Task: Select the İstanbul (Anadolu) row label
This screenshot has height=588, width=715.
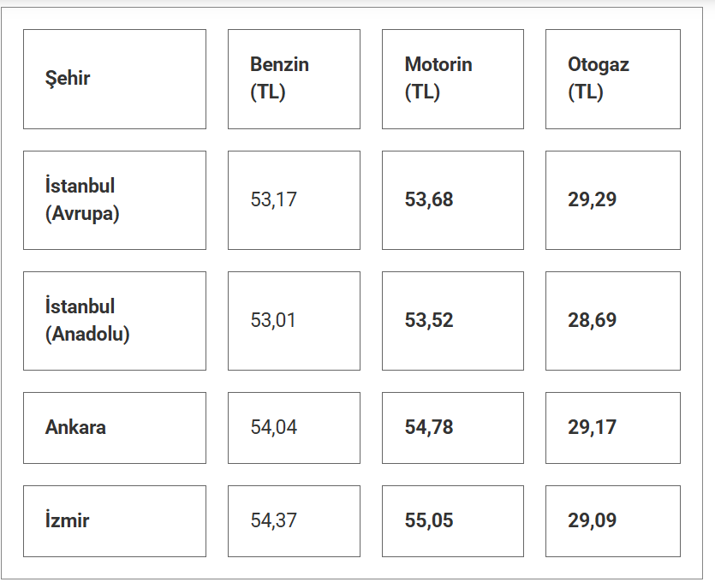Action: [x=114, y=321]
